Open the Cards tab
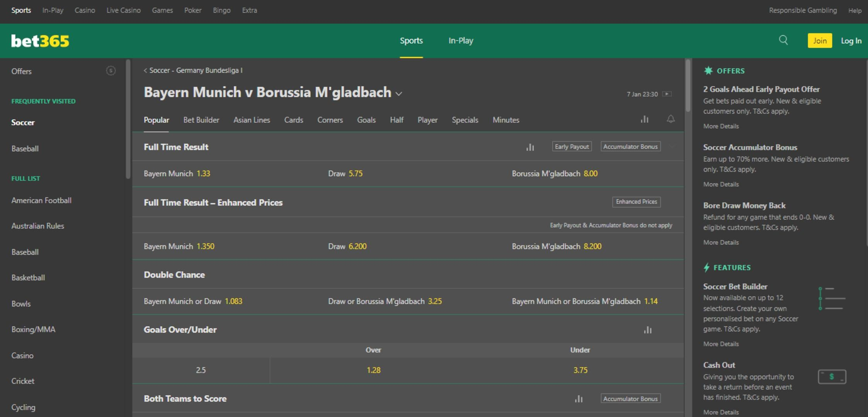This screenshot has height=417, width=868. coord(294,120)
